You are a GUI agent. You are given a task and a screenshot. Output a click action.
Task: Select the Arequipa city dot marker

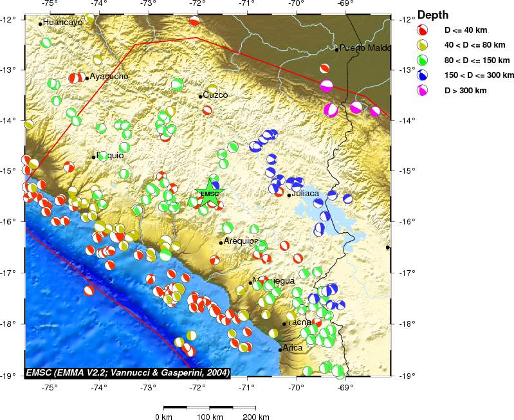point(221,242)
